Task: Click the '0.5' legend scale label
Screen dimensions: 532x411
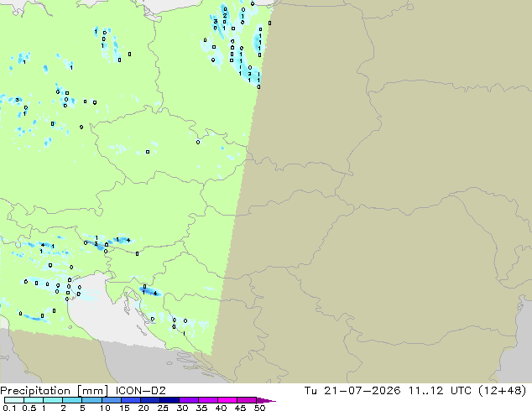Action: click(x=29, y=408)
